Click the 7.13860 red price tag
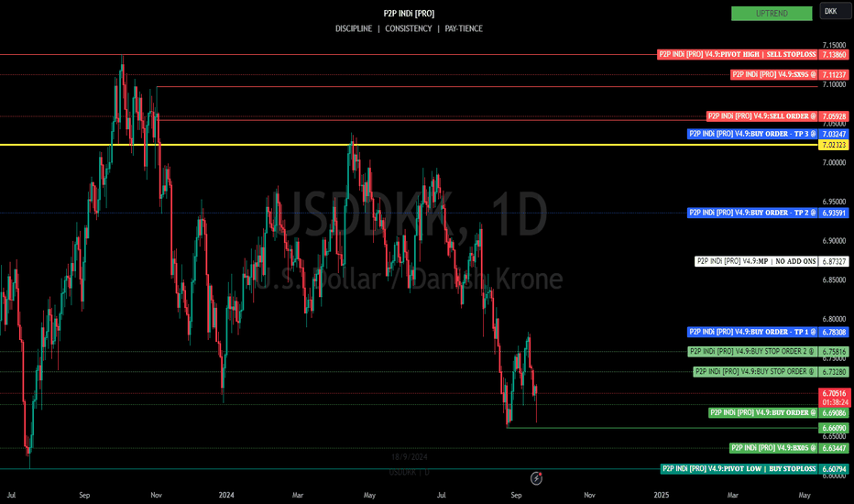This screenshot has height=504, width=854. (x=834, y=54)
